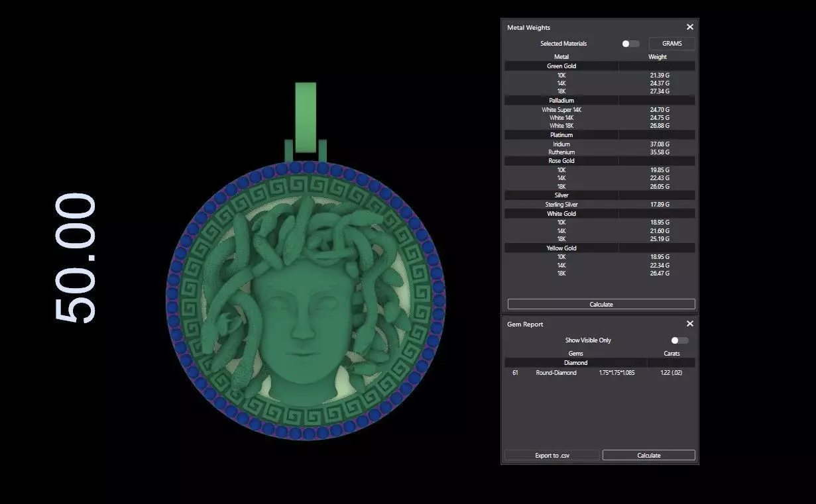Image resolution: width=816 pixels, height=504 pixels.
Task: Click the Weight column header
Action: pyautogui.click(x=658, y=57)
